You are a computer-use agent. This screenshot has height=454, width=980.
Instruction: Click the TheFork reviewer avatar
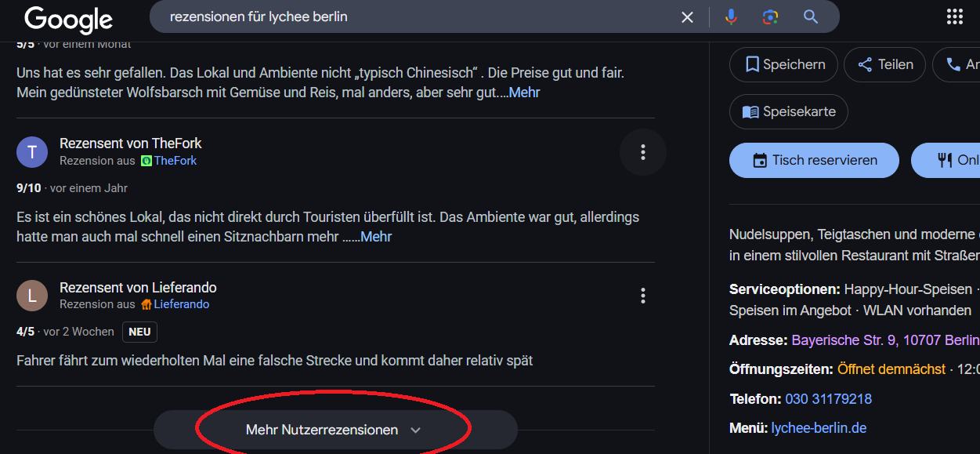[32, 151]
